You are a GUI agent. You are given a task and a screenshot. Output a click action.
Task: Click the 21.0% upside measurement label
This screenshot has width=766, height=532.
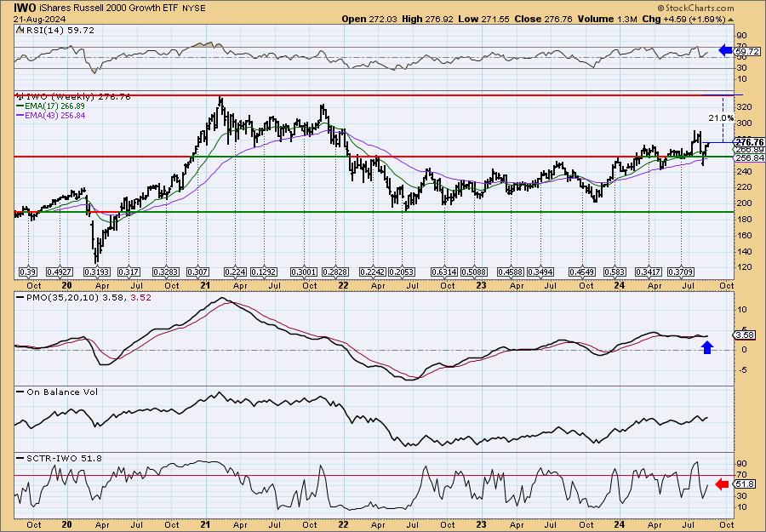tap(721, 117)
